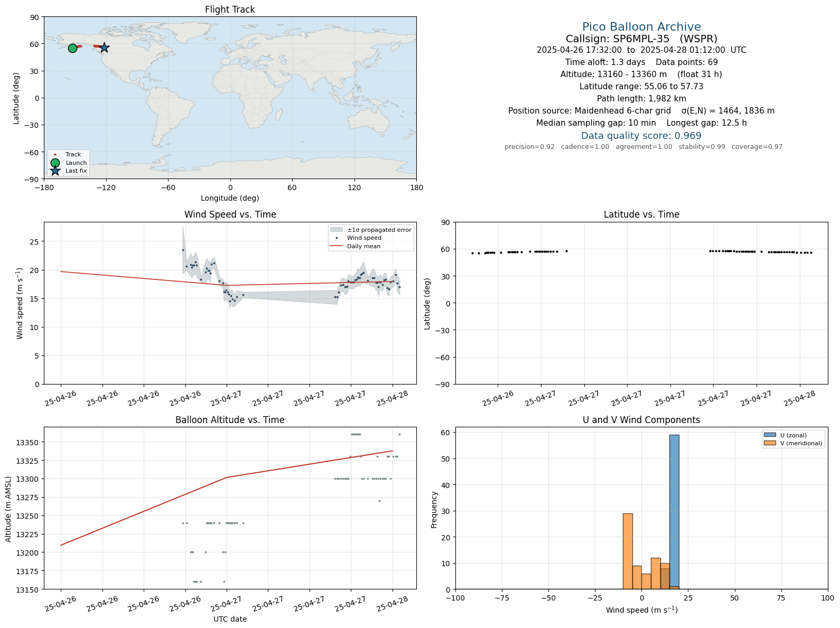Viewport: 840px width, 628px height.
Task: Click the "Time aloft: 1.3 days" line
Action: click(x=605, y=62)
